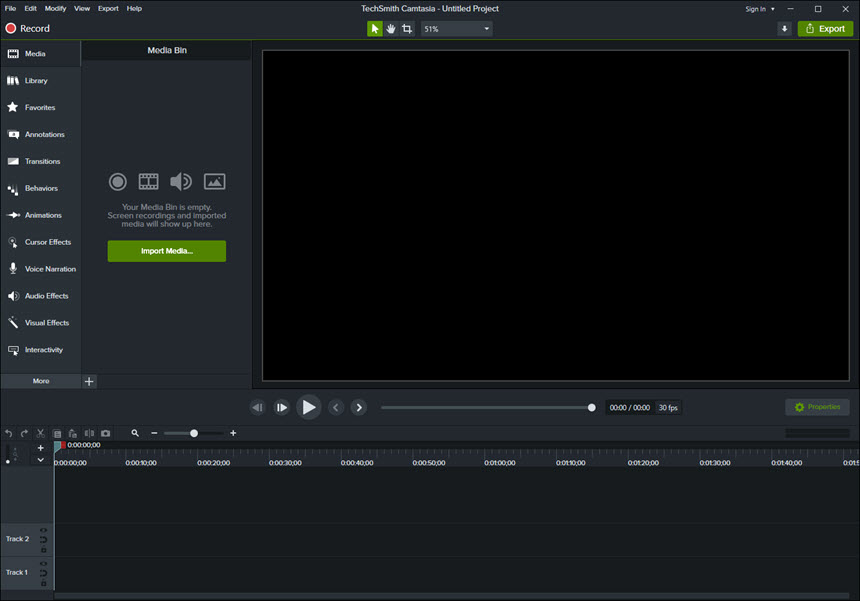Click the Split icon in timeline toolbar

(x=89, y=433)
